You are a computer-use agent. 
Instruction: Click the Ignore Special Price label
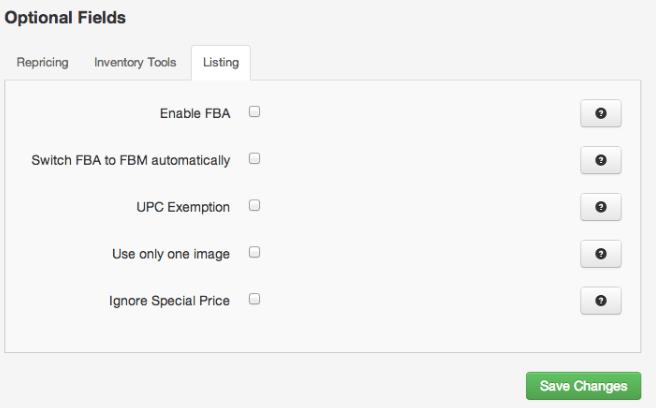[169, 301]
